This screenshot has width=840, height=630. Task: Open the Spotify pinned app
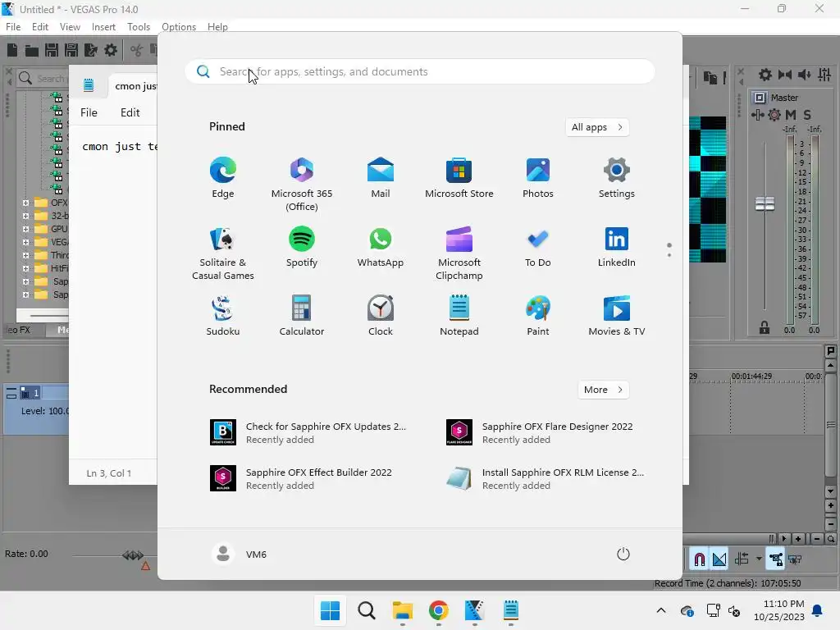(x=302, y=247)
